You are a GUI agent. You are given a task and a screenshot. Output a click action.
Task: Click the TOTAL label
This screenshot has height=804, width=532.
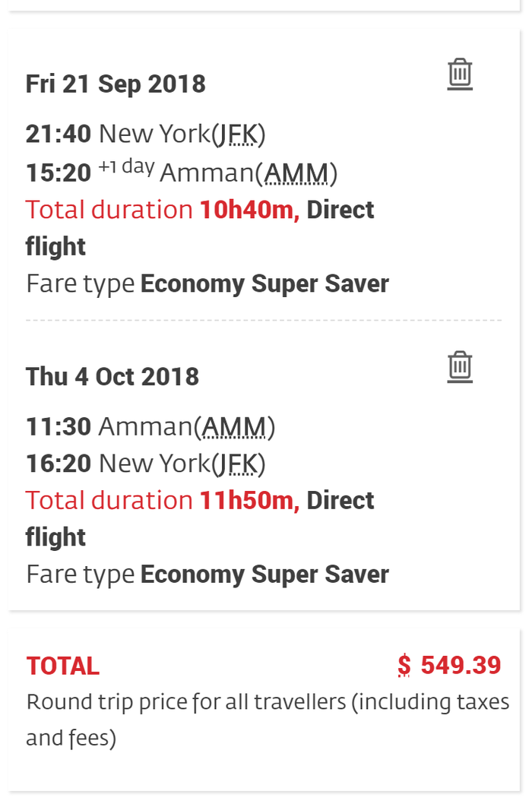coord(62,665)
